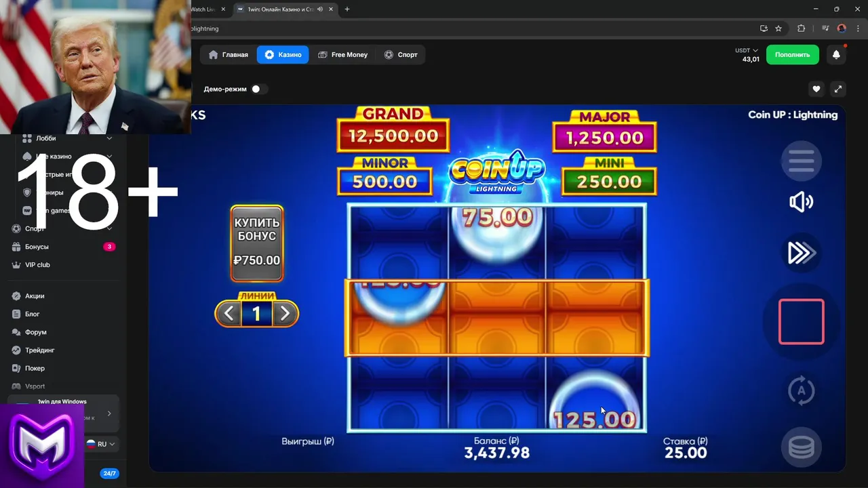The image size is (868, 488).
Task: Enable turbo fast-forward spin mode
Action: click(801, 253)
